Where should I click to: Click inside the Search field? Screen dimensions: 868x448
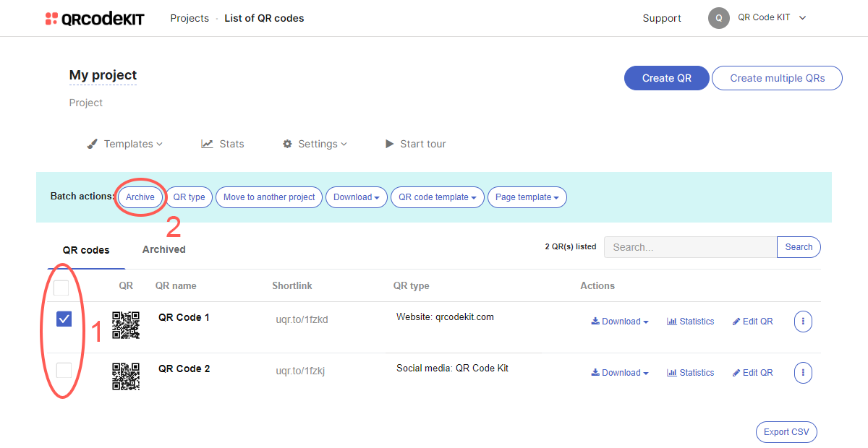tap(687, 247)
